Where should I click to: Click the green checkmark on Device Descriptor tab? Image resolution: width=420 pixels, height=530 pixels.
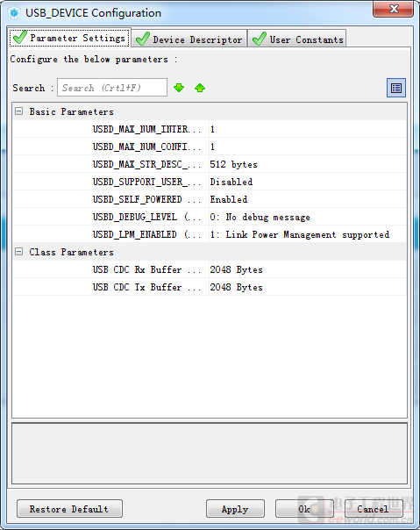(x=143, y=39)
